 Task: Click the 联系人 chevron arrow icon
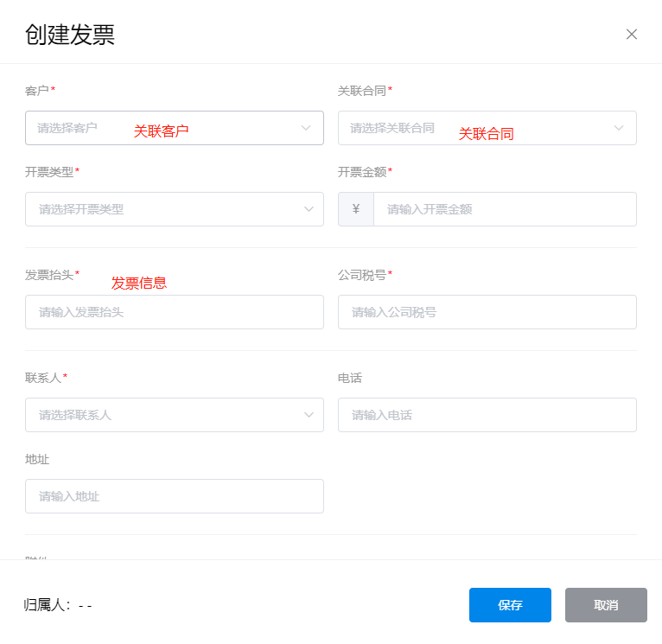(309, 415)
